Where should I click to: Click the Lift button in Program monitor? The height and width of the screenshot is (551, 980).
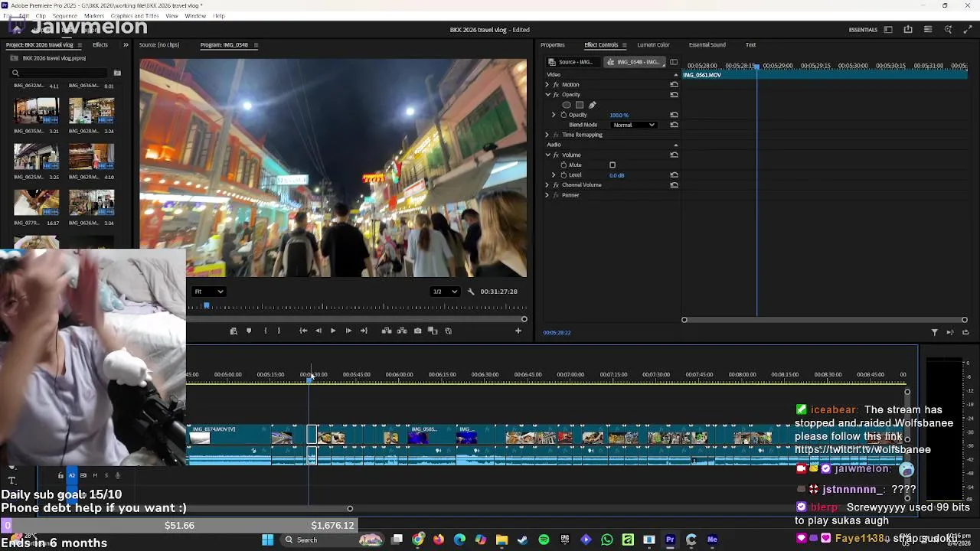point(387,331)
